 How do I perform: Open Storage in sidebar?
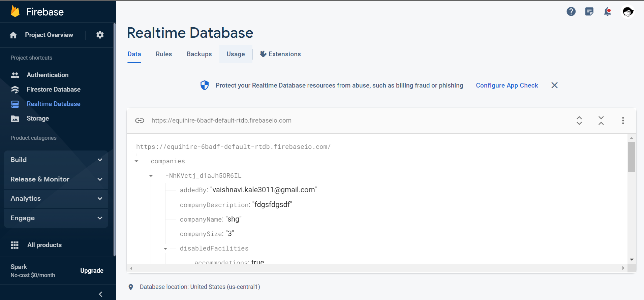pos(38,119)
